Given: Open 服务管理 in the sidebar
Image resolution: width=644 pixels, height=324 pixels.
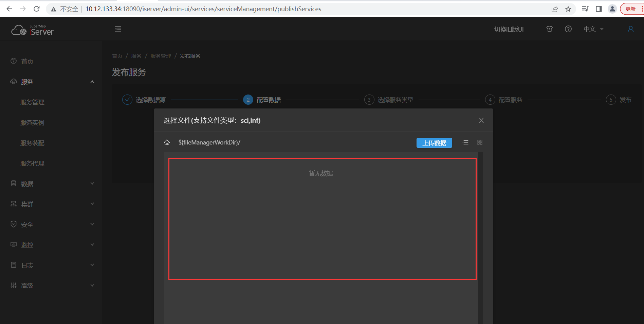Looking at the screenshot, I should [x=32, y=102].
